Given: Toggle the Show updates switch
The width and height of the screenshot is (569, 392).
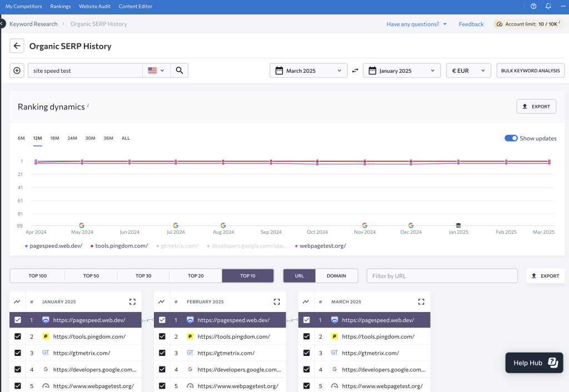Looking at the screenshot, I should coord(511,138).
